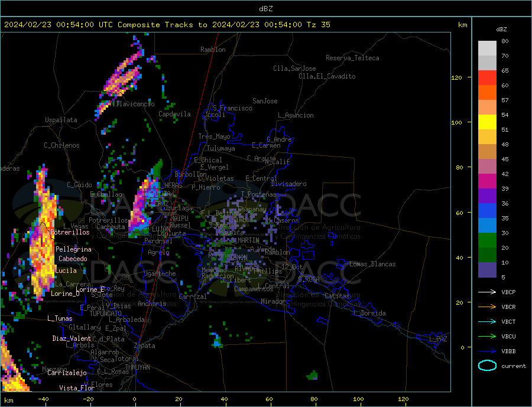Click the 'Lucila' map label
This screenshot has width=532, height=407.
pyautogui.click(x=66, y=271)
